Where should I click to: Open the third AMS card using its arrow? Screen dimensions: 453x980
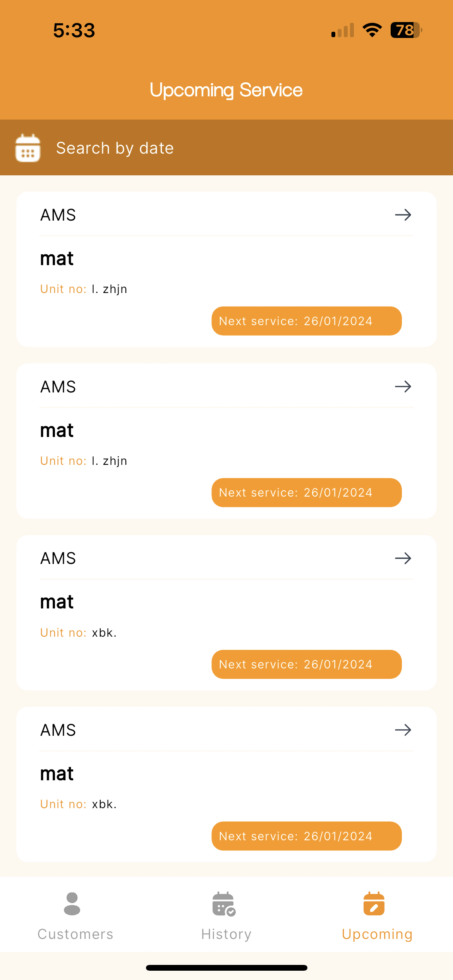[403, 558]
